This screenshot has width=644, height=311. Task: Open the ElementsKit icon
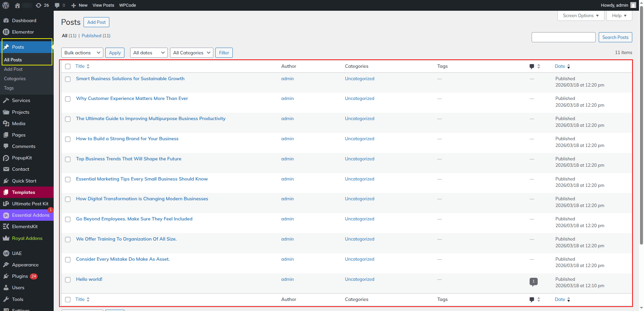click(6, 226)
